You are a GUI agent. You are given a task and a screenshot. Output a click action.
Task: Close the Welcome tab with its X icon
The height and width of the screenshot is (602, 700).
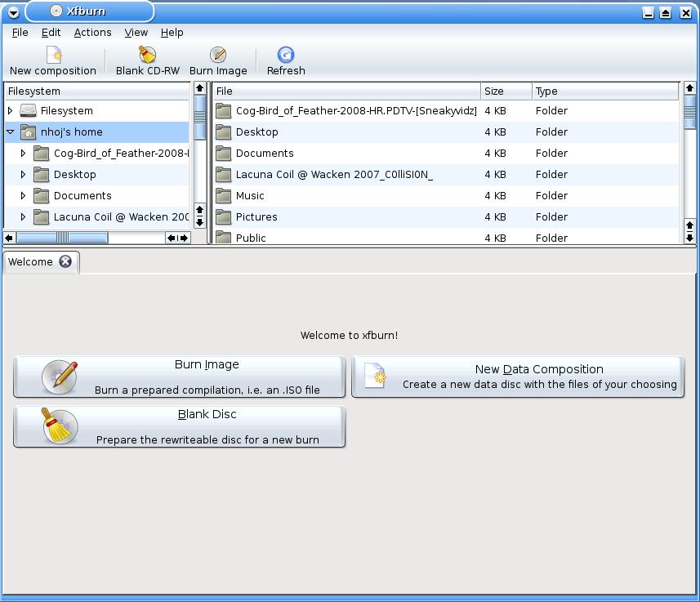click(65, 262)
